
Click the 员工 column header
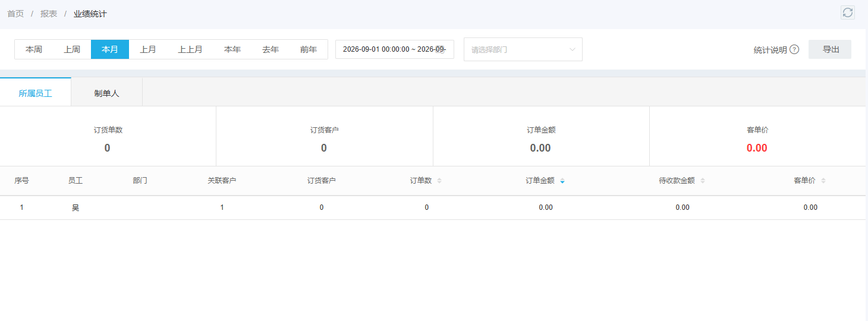pos(76,180)
